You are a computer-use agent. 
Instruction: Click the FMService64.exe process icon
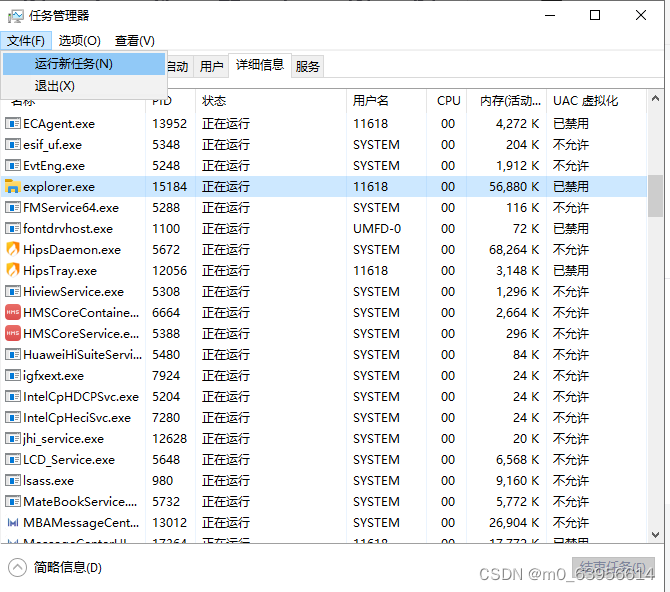point(13,208)
